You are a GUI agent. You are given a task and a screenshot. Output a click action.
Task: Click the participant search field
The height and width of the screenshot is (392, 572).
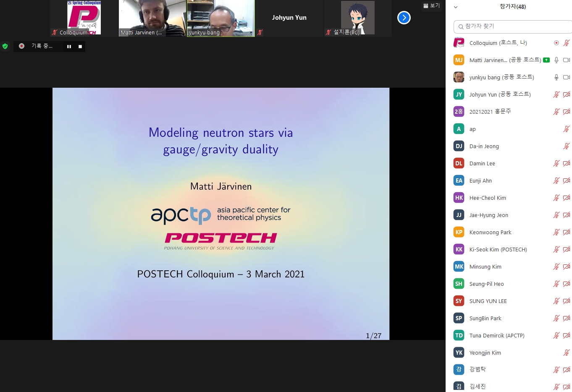pos(512,26)
